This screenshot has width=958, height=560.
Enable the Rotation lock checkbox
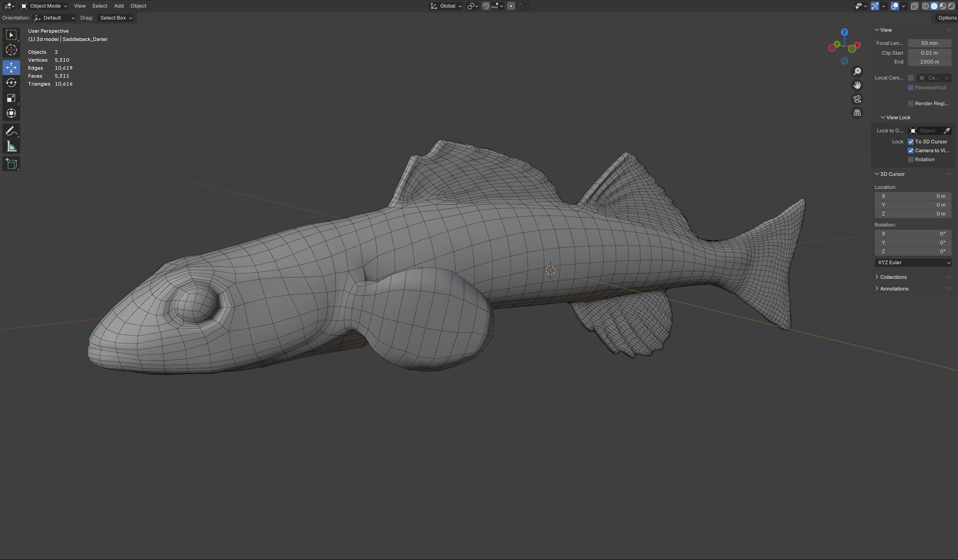pyautogui.click(x=911, y=160)
